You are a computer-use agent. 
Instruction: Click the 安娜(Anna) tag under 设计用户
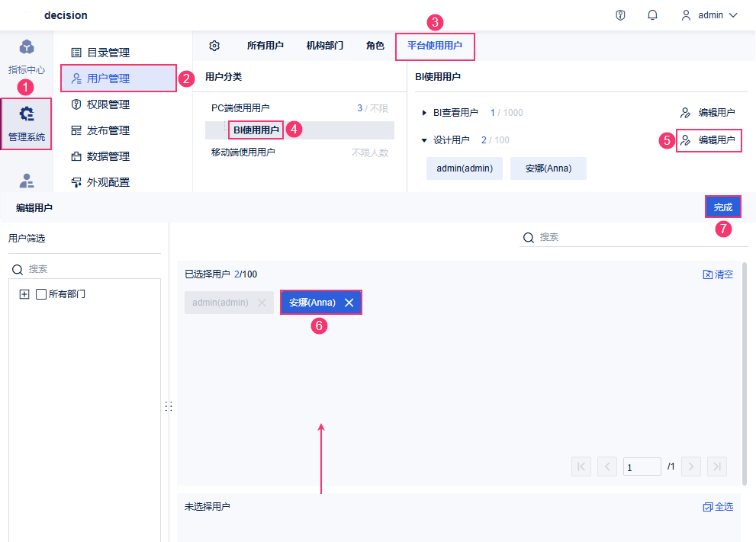(x=549, y=168)
